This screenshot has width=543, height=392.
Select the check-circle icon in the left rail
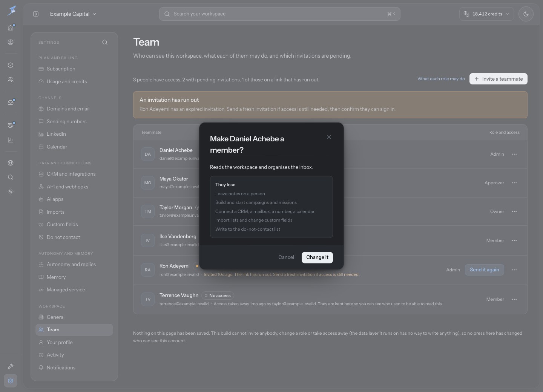coord(11,65)
